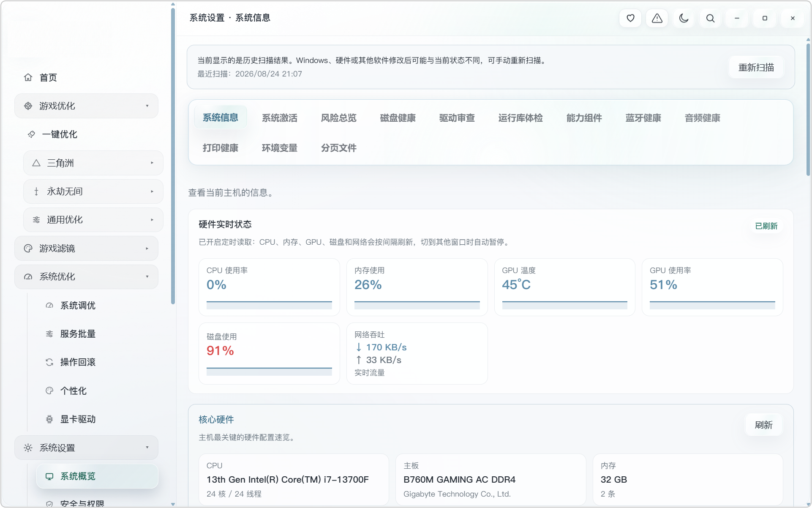Click the 一键优化 rocket icon
Screen dimensions: 812x508
tap(32, 134)
